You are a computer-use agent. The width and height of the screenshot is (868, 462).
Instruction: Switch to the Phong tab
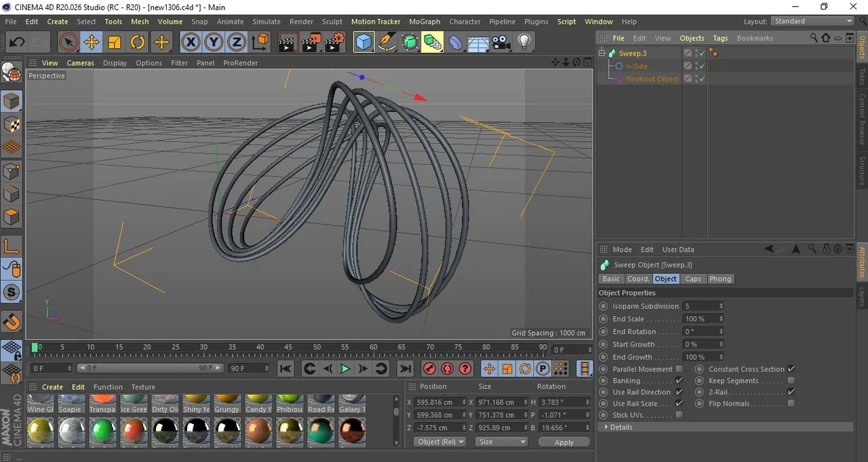[720, 279]
